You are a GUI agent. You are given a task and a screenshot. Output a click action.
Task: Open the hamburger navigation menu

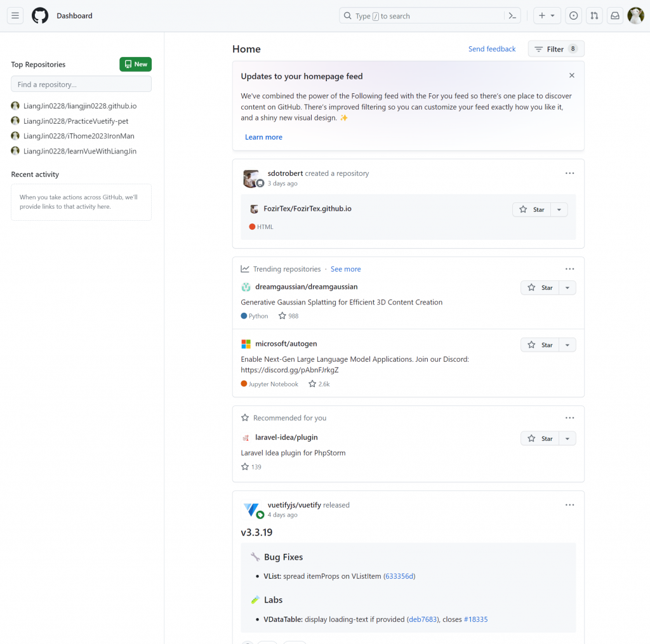point(15,16)
